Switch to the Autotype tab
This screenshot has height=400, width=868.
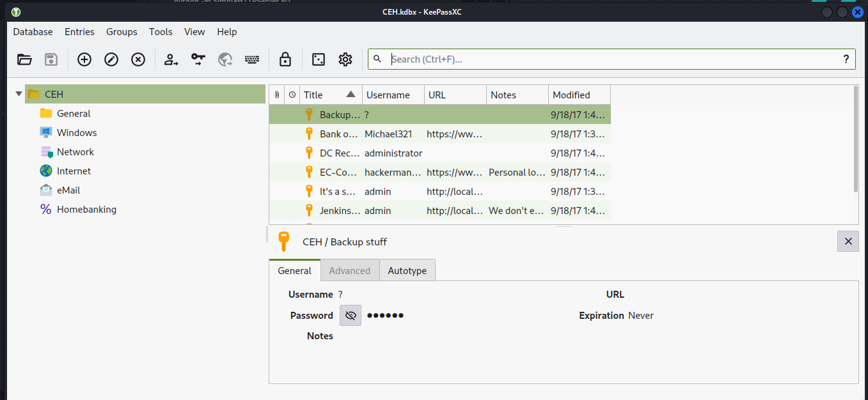coord(407,270)
